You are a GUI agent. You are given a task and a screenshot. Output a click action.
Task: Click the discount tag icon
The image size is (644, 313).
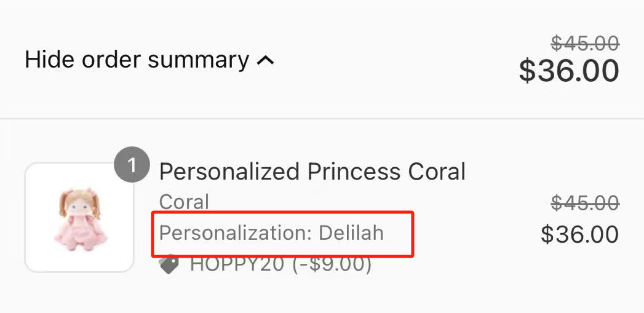169,264
